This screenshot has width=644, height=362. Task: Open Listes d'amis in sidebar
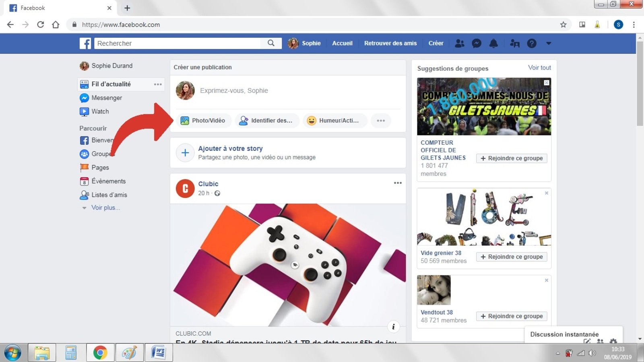[x=103, y=195]
